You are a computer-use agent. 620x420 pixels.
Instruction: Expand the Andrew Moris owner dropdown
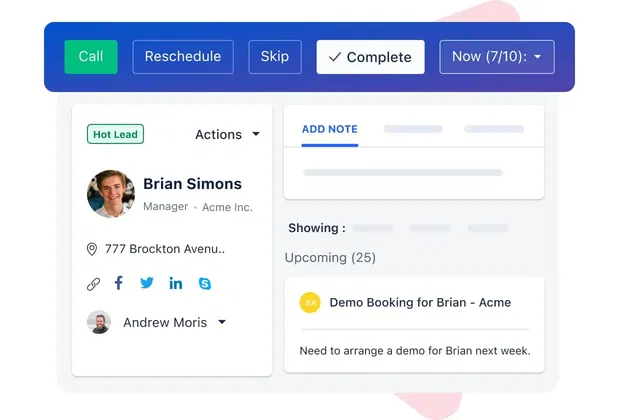pos(221,322)
